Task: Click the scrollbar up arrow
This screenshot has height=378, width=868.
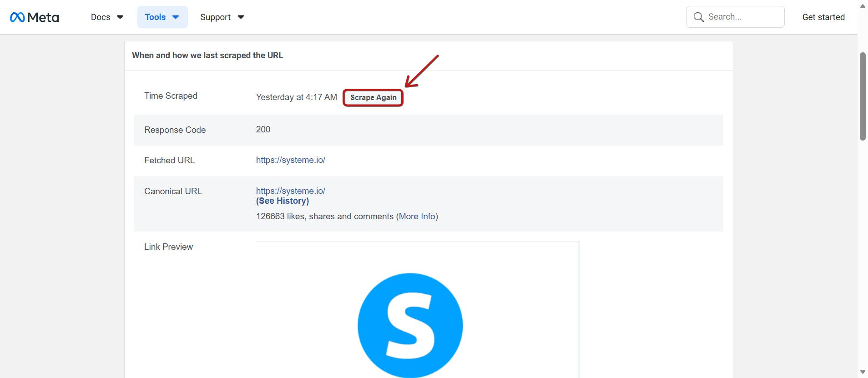Action: point(863,6)
